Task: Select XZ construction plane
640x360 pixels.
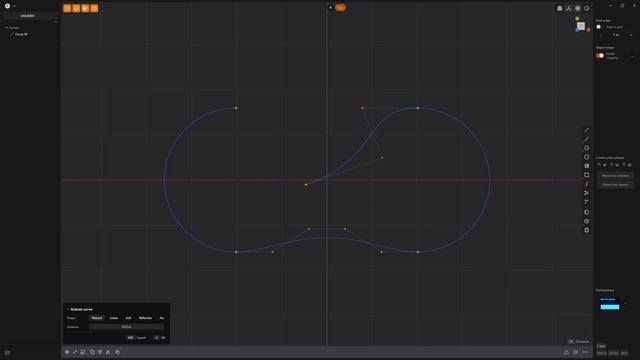Action: tap(615, 165)
